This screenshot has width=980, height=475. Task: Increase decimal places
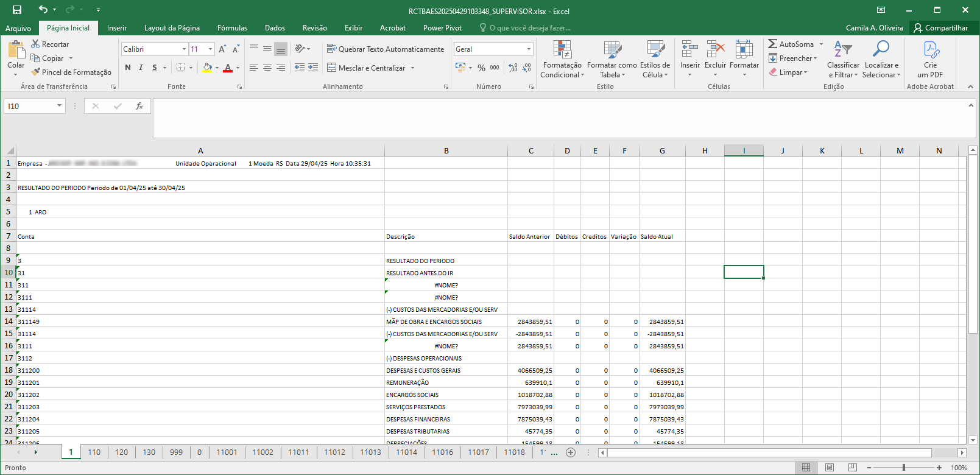point(513,68)
